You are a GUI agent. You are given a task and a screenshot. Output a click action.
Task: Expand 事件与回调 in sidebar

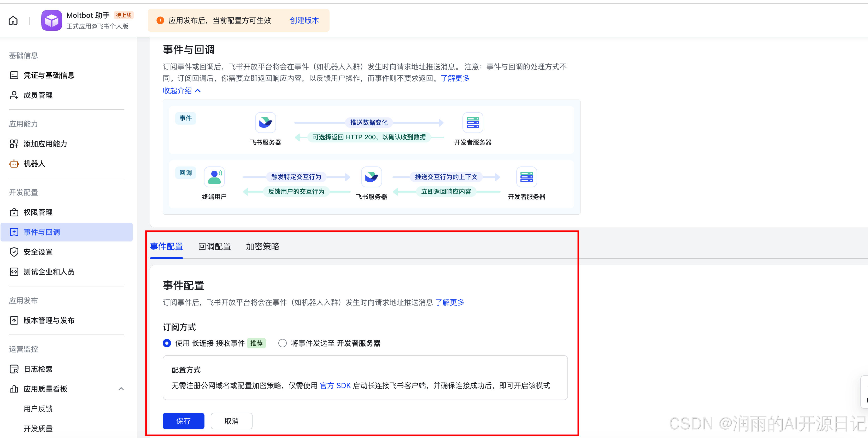coord(41,232)
